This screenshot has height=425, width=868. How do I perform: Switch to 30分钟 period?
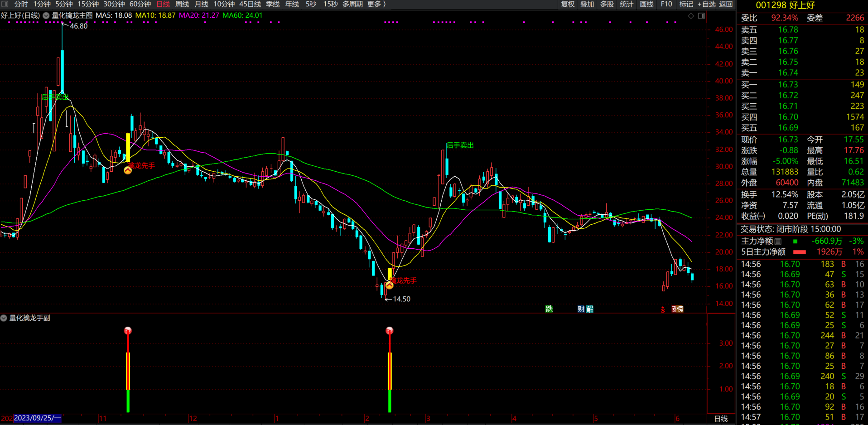[114, 4]
